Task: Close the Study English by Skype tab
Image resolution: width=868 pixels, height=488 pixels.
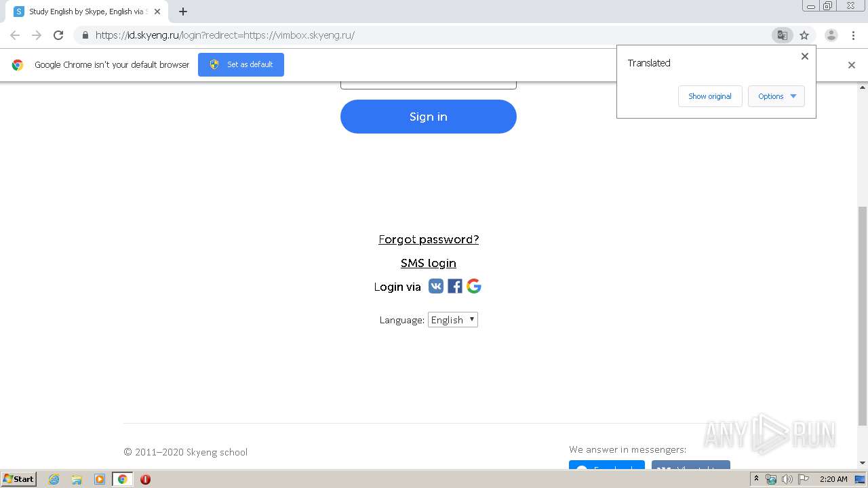Action: [x=157, y=12]
